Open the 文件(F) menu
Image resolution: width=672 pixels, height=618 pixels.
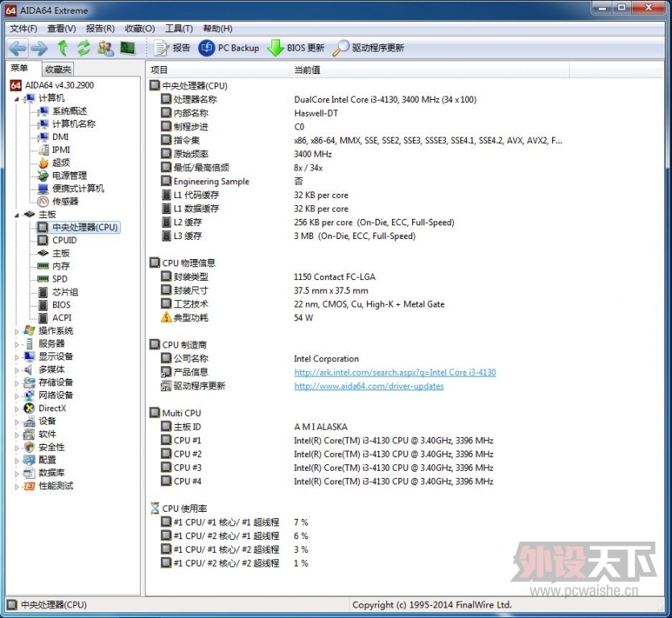coord(23,29)
